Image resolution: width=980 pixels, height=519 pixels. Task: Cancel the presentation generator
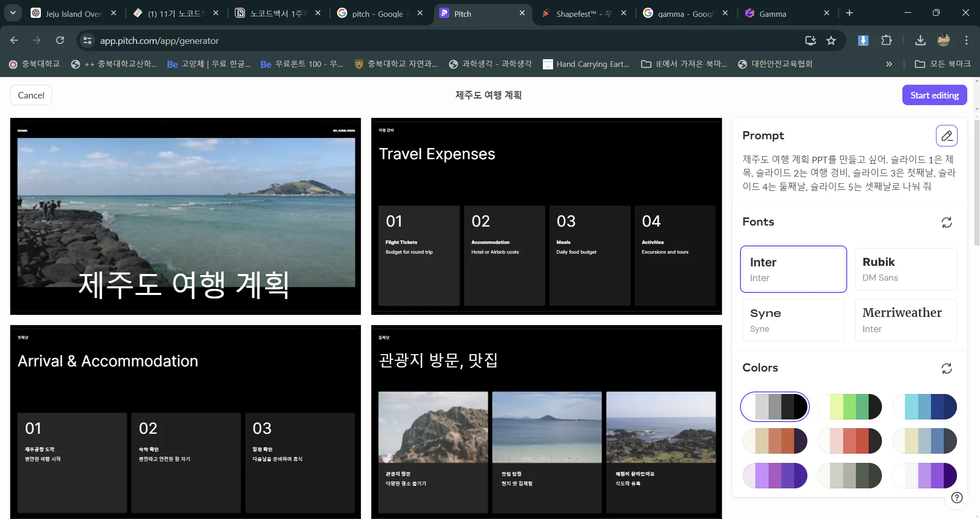pyautogui.click(x=31, y=95)
